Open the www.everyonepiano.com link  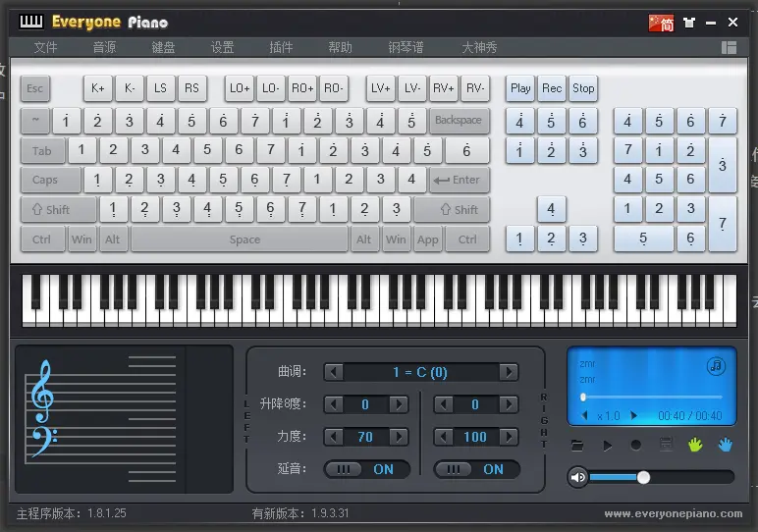click(x=673, y=513)
